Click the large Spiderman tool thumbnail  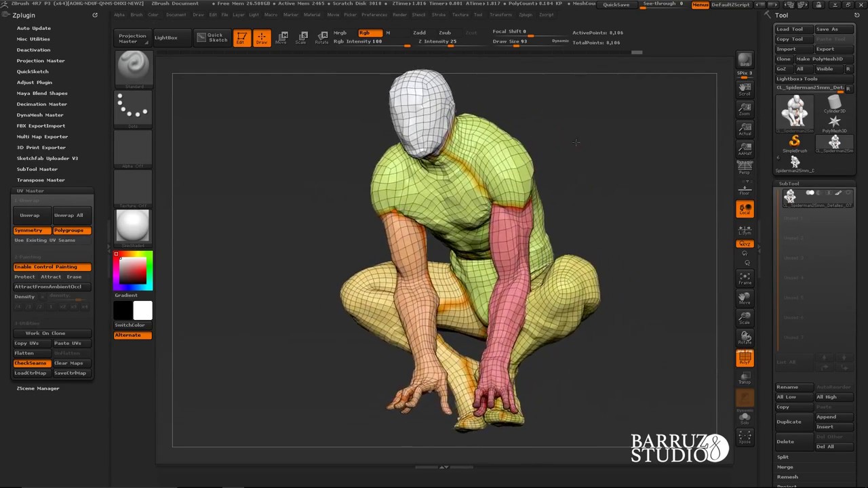(795, 112)
